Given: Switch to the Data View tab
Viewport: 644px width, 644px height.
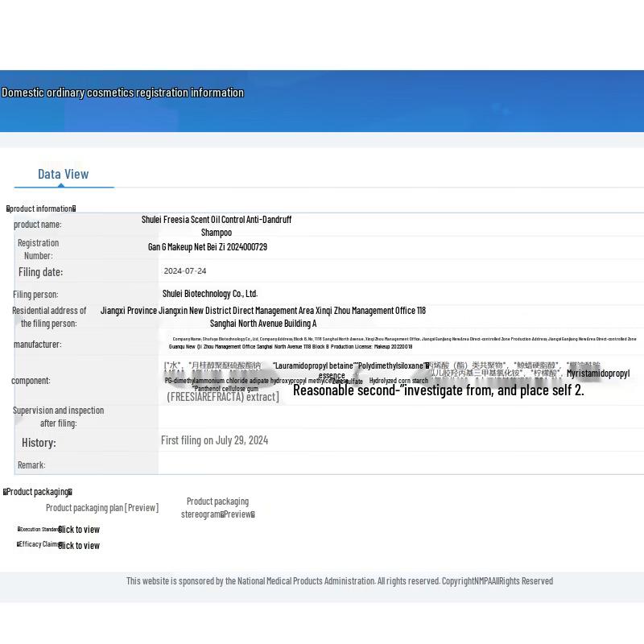Looking at the screenshot, I should [63, 174].
